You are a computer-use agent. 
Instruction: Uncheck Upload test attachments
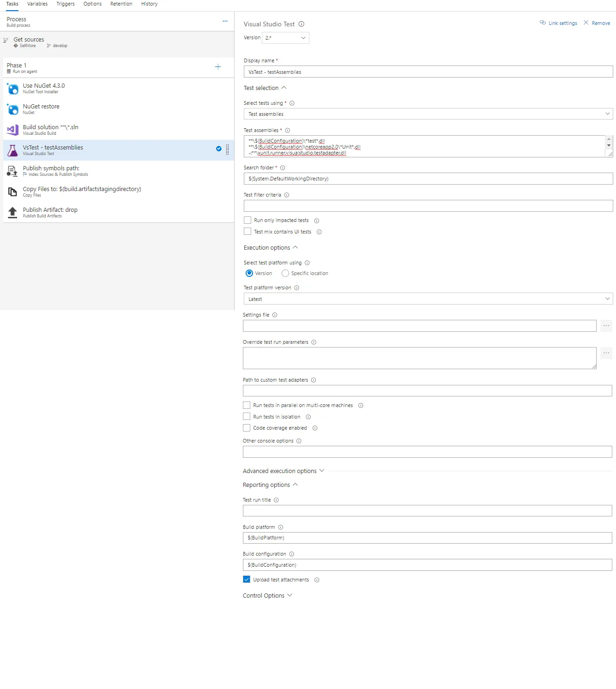[247, 580]
